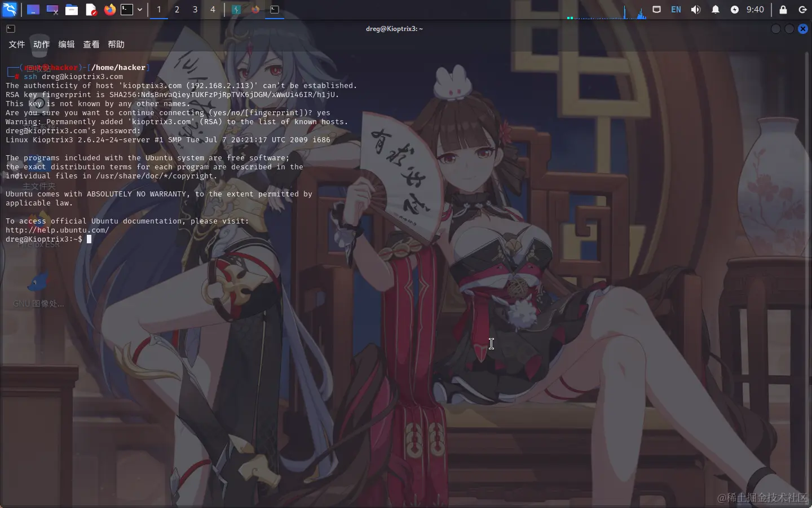The width and height of the screenshot is (812, 508).
Task: Open the network connection tray icon
Action: pyautogui.click(x=657, y=10)
